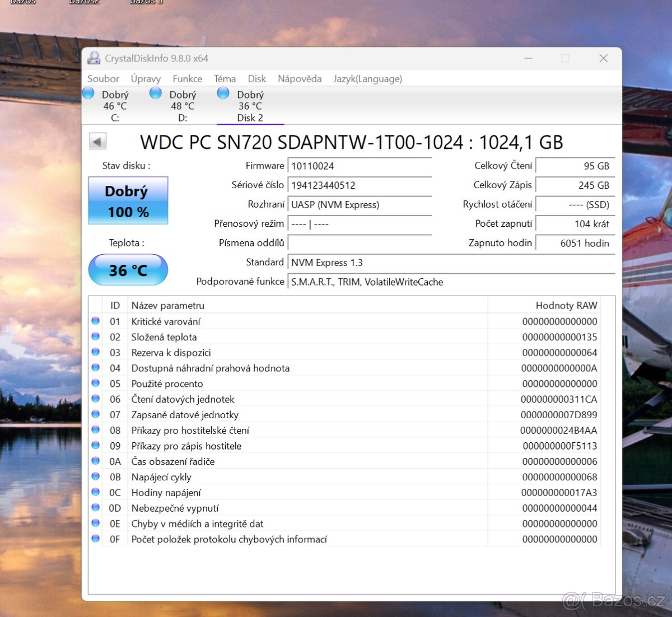Switch to drive D: disk tab
The height and width of the screenshot is (617, 672).
[183, 106]
